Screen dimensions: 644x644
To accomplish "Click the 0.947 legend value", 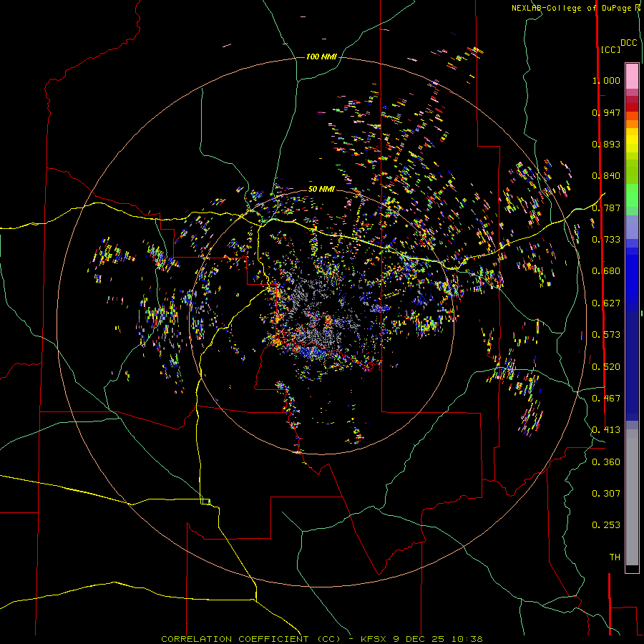I will click(x=606, y=112).
